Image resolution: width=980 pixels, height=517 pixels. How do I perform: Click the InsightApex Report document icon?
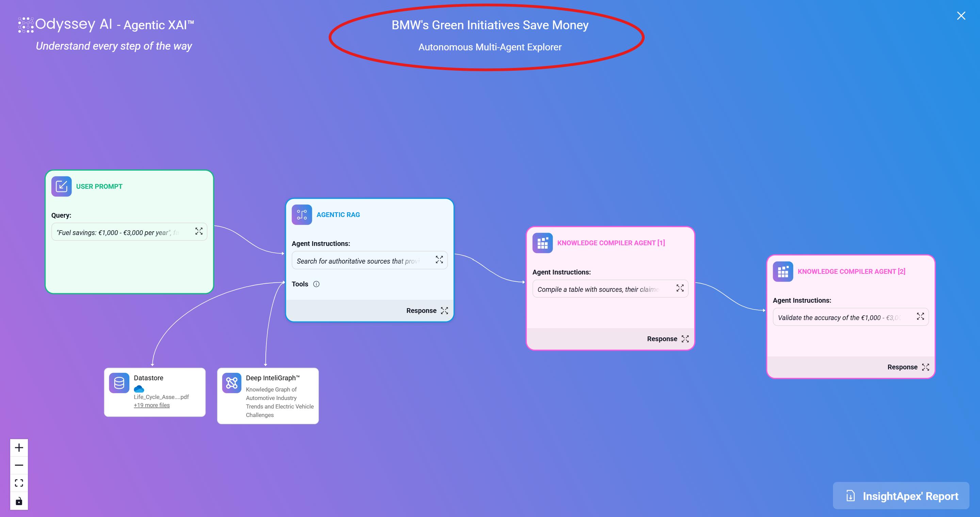850,496
